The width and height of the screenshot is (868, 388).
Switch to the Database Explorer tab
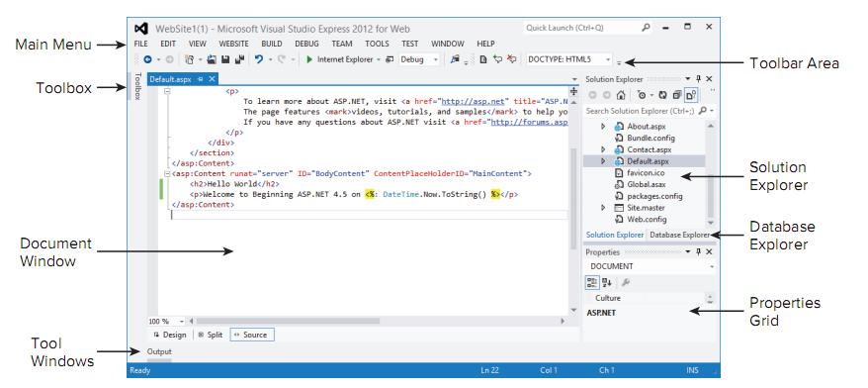point(680,235)
